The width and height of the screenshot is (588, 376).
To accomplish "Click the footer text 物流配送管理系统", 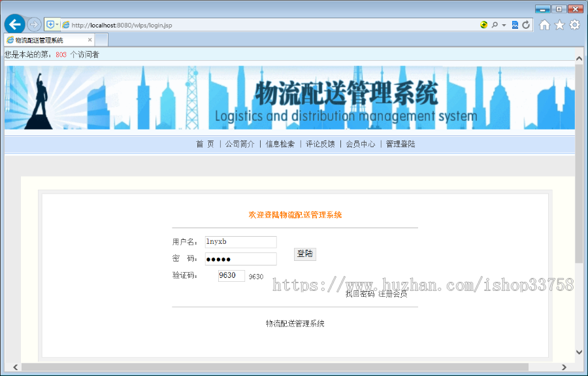I will pyautogui.click(x=295, y=324).
